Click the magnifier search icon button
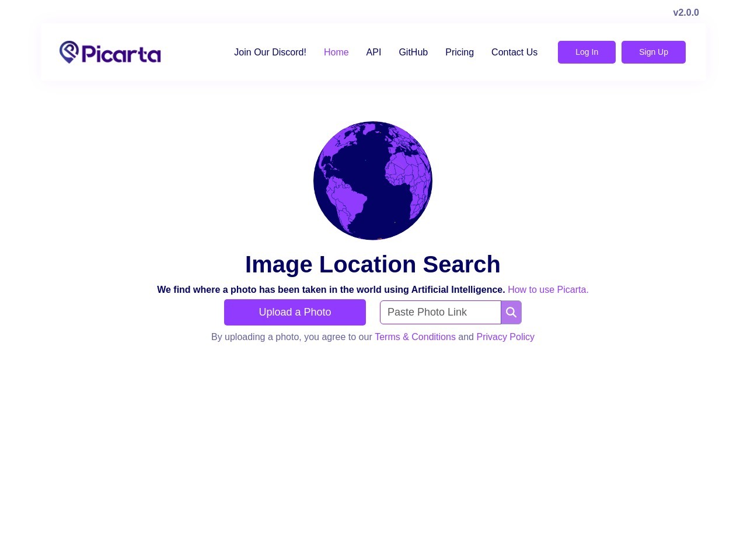 [x=511, y=312]
